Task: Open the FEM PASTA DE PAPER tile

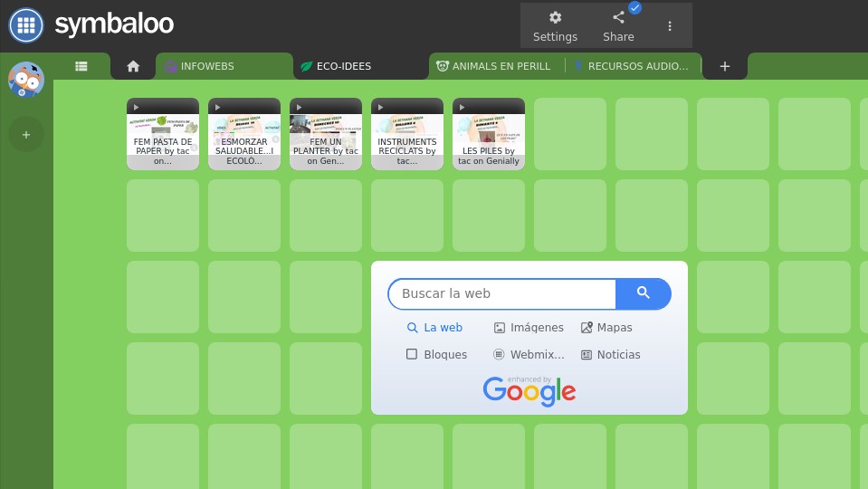Action: [x=163, y=135]
